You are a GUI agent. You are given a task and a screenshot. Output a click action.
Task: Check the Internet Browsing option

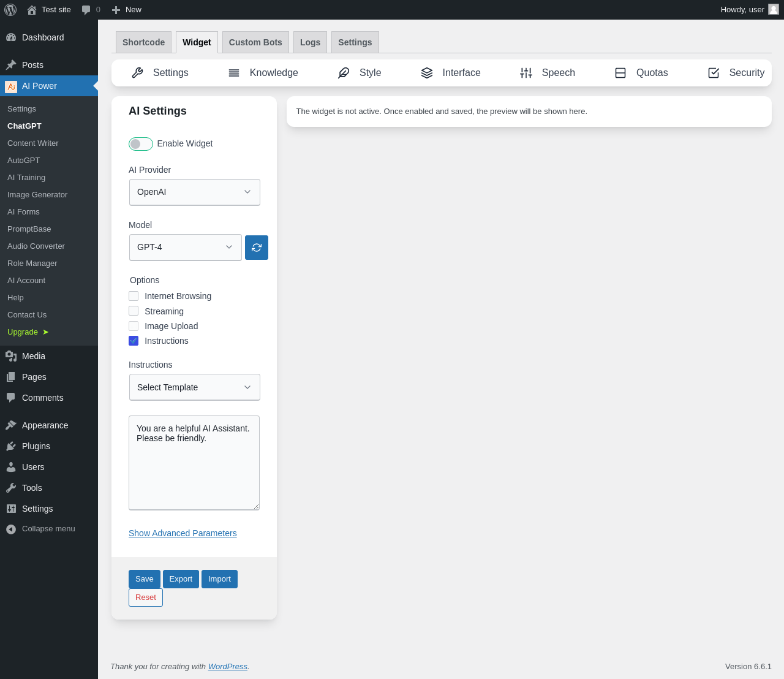pos(134,296)
